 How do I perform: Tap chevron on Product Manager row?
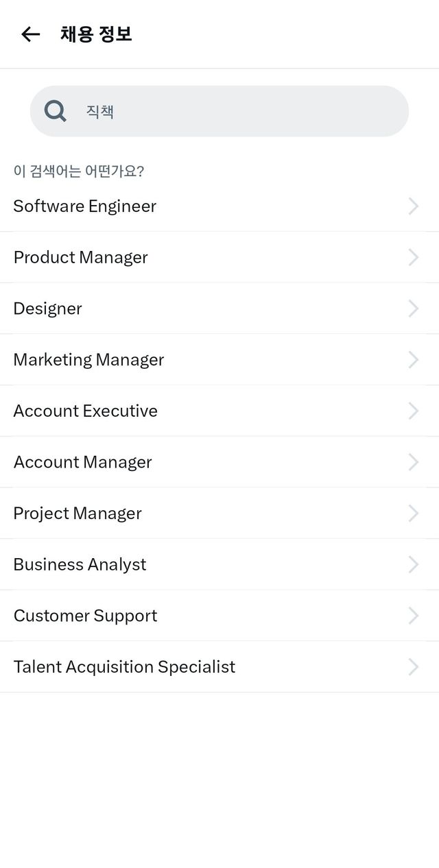pyautogui.click(x=413, y=257)
